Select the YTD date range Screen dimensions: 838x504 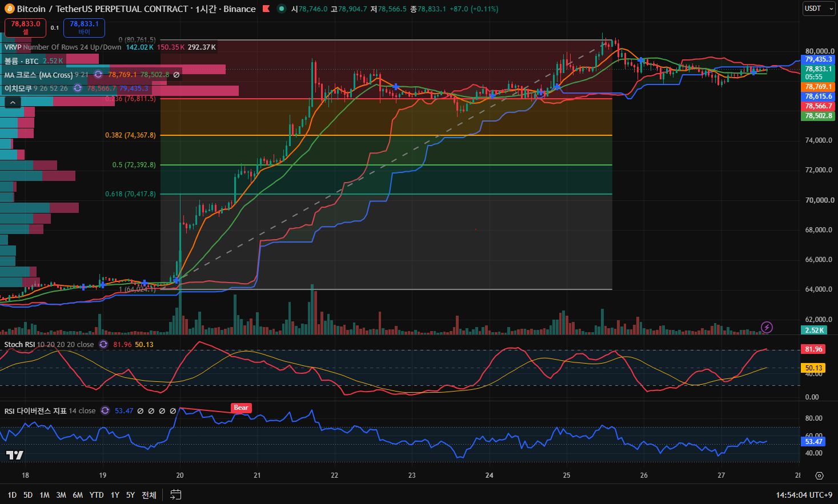click(x=97, y=495)
